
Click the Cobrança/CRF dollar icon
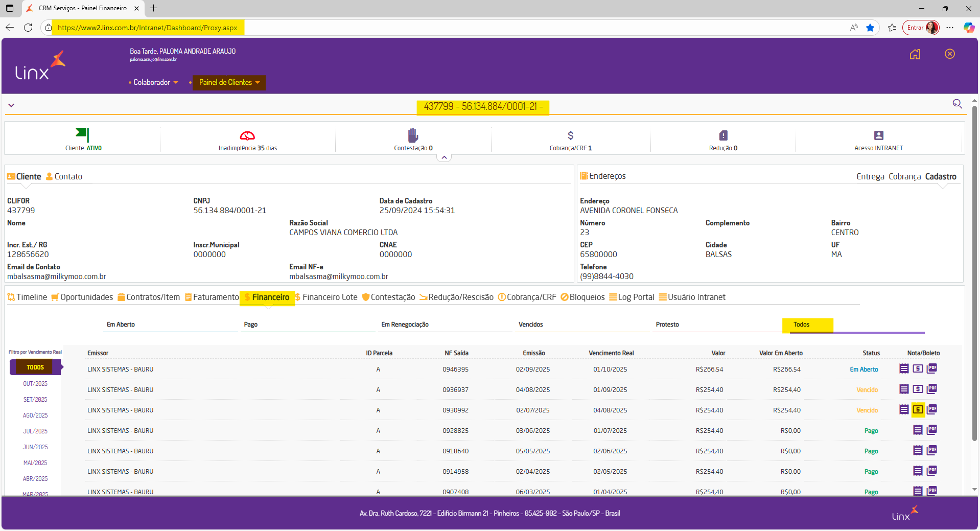tap(571, 135)
